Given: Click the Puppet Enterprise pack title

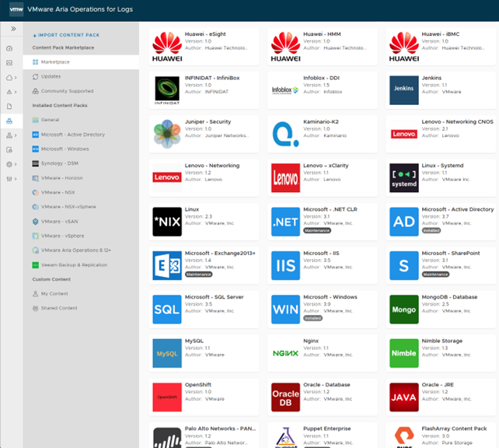Looking at the screenshot, I should [326, 429].
